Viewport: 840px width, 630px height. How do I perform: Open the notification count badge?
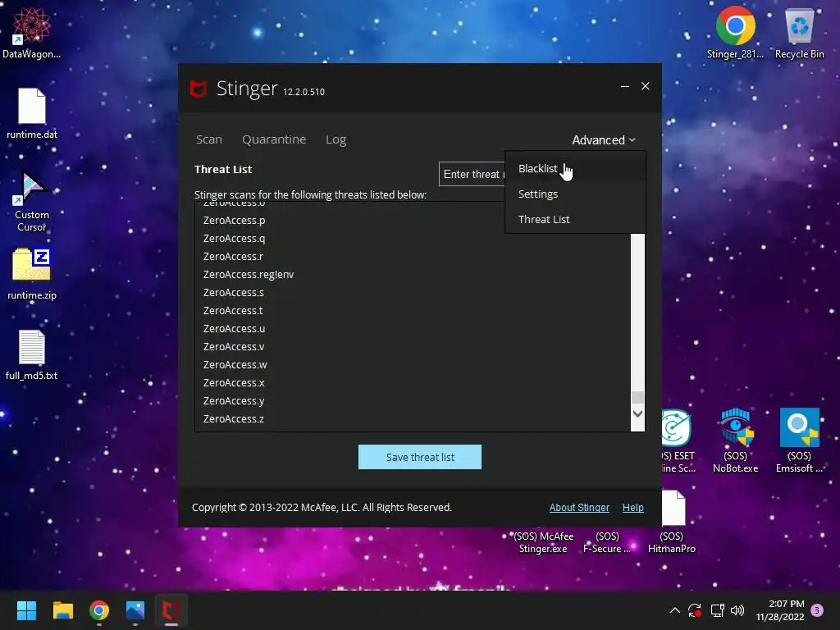[817, 610]
